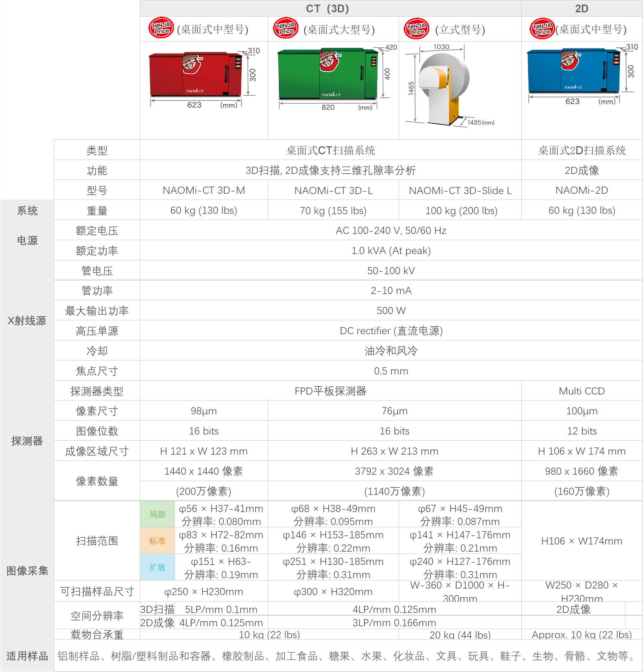Select the CT (3D) column header
643x672 pixels.
coord(331,8)
